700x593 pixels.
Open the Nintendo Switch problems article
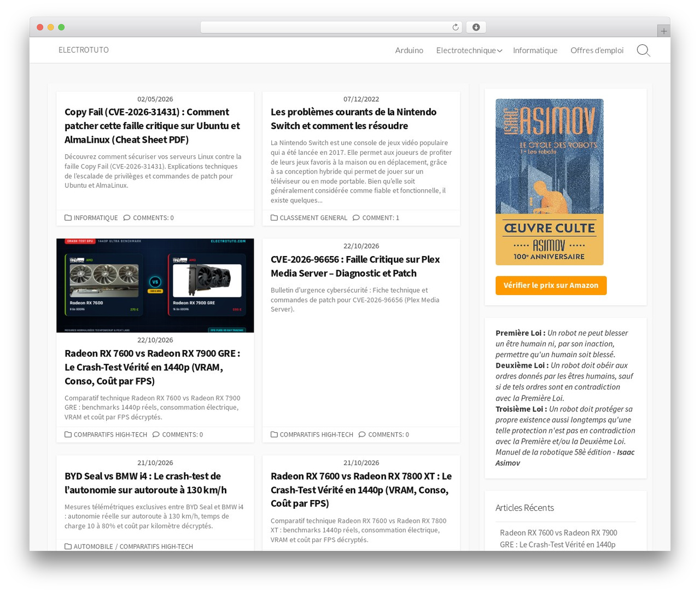click(x=353, y=119)
